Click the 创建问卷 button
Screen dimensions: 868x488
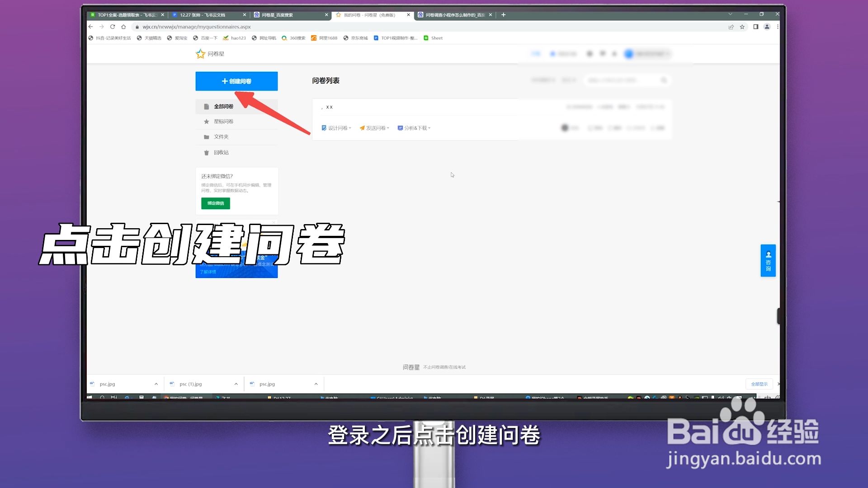click(236, 81)
